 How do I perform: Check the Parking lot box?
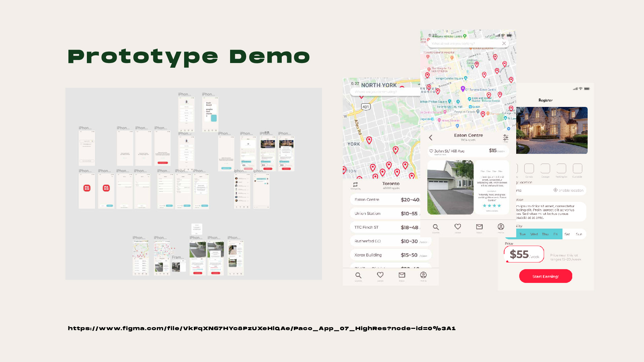561,168
